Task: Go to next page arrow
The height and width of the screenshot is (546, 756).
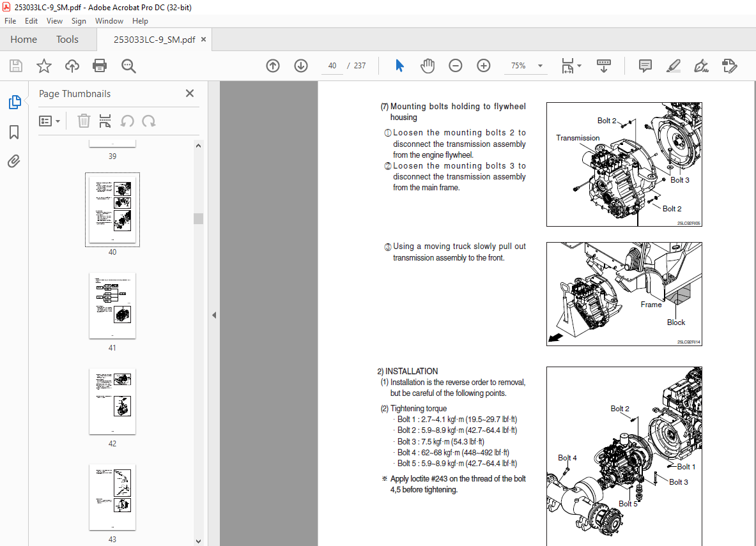Action: [x=301, y=66]
